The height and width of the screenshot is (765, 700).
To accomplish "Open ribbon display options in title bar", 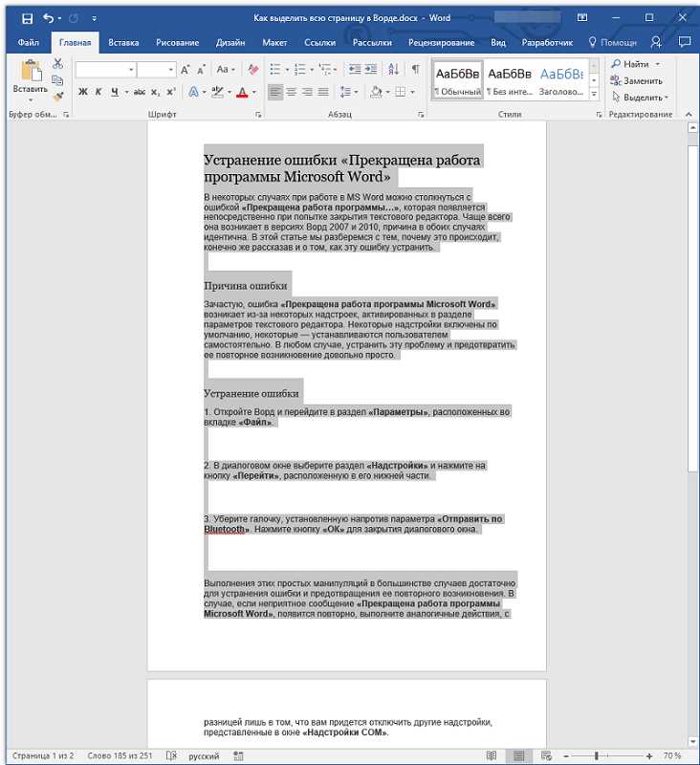I will click(582, 17).
